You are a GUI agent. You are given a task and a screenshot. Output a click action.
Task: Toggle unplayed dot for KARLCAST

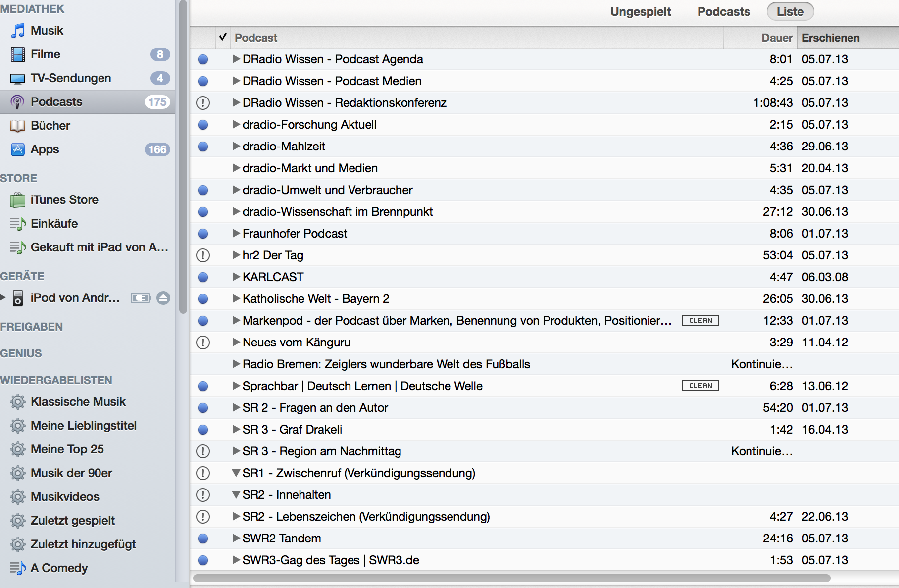point(203,277)
